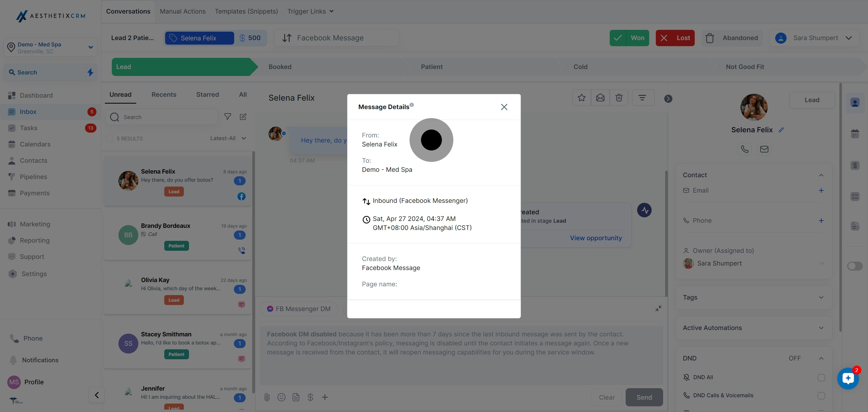Click the mark-as-unread envelope icon
Screen dimensions: 868x412
click(600, 98)
